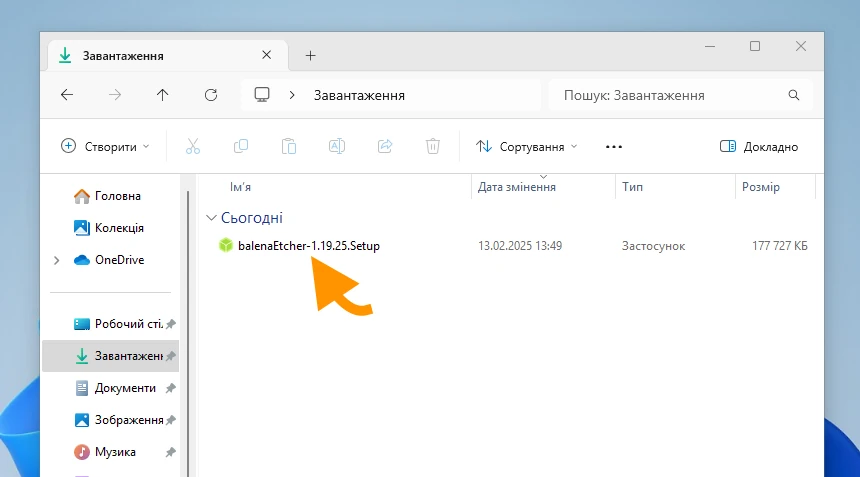The image size is (860, 477).
Task: Sort by the Розмір column header
Action: (x=760, y=187)
